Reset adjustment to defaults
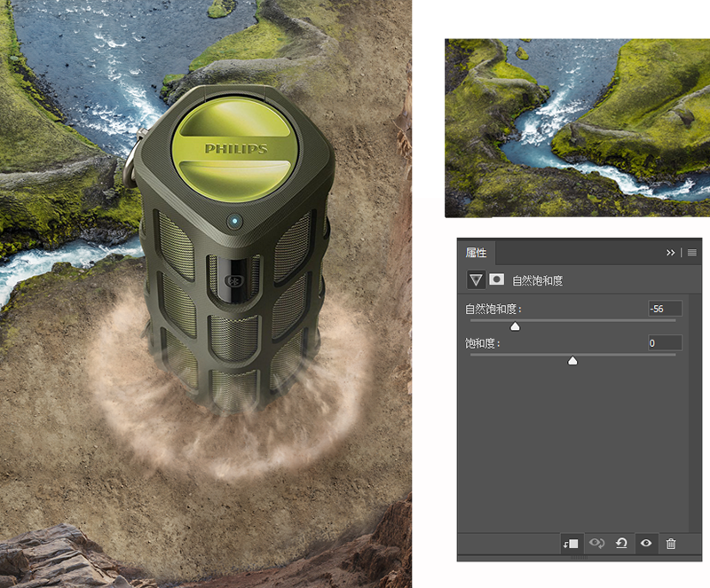710x588 pixels. 621,543
